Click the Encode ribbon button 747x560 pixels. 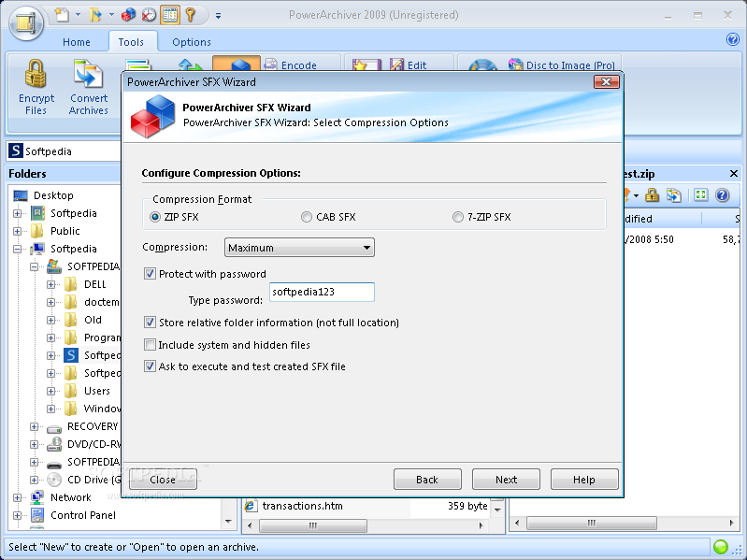pyautogui.click(x=290, y=65)
